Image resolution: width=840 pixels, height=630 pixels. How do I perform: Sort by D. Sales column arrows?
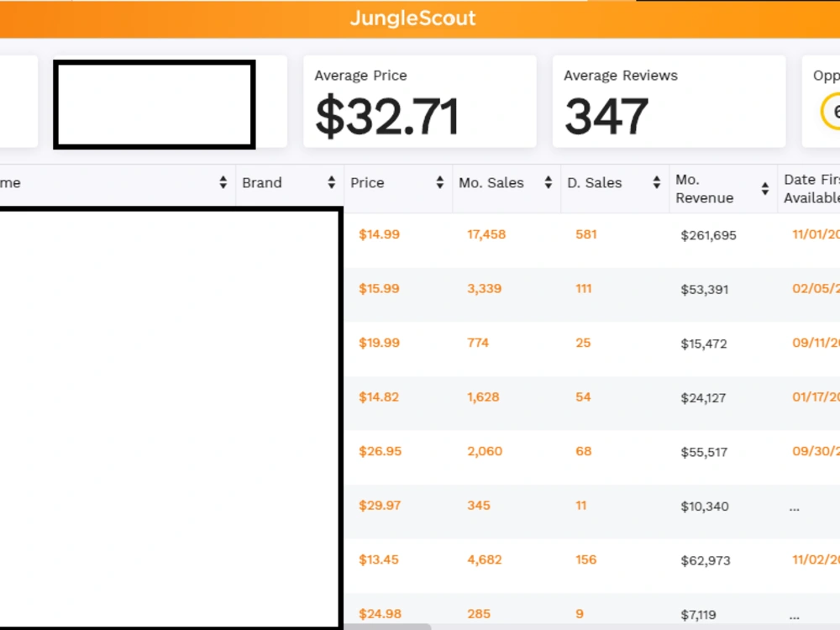(x=657, y=182)
